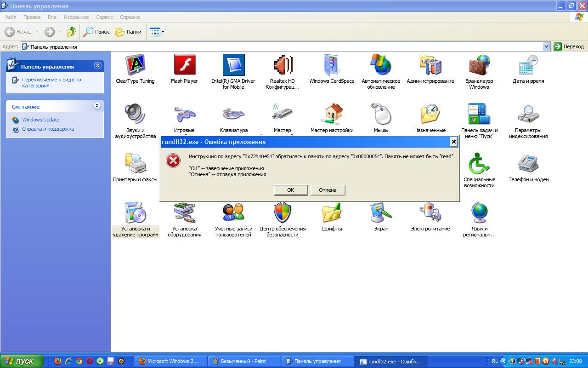Open the Views dropdown in toolbar
Image resolution: width=588 pixels, height=368 pixels.
[157, 32]
